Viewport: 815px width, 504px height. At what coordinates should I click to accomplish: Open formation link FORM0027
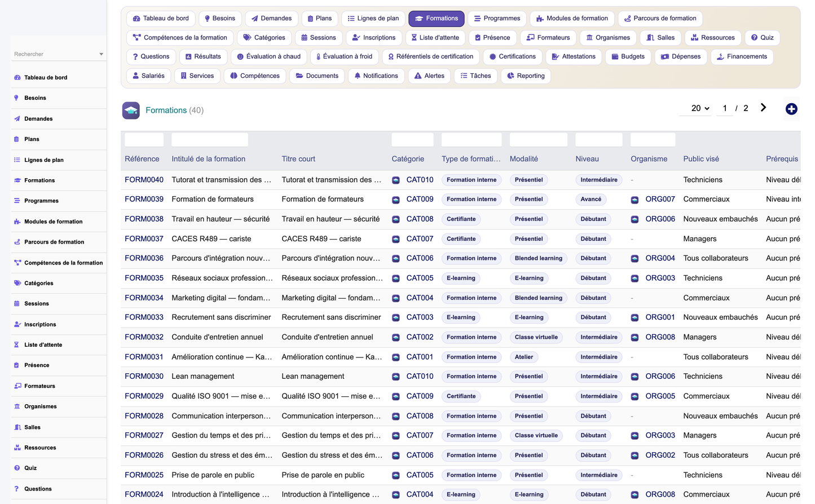point(144,435)
